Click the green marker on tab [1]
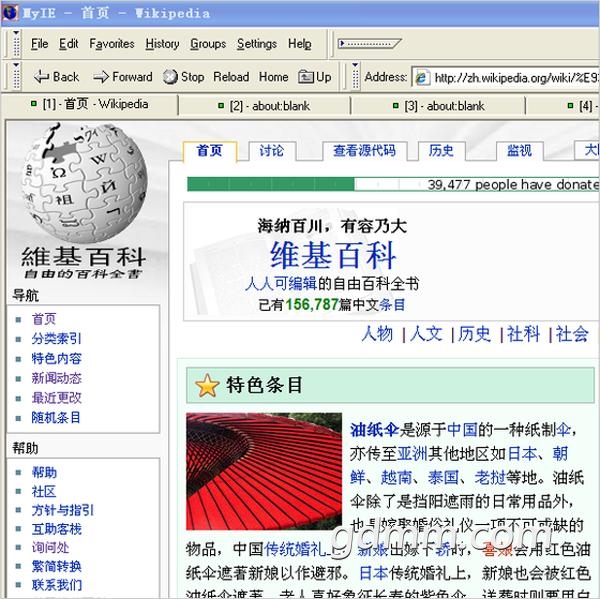600x599 pixels. (34, 104)
